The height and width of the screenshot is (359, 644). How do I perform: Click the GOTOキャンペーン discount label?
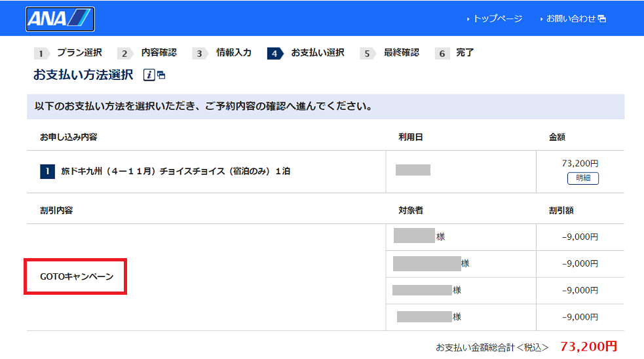click(x=76, y=276)
